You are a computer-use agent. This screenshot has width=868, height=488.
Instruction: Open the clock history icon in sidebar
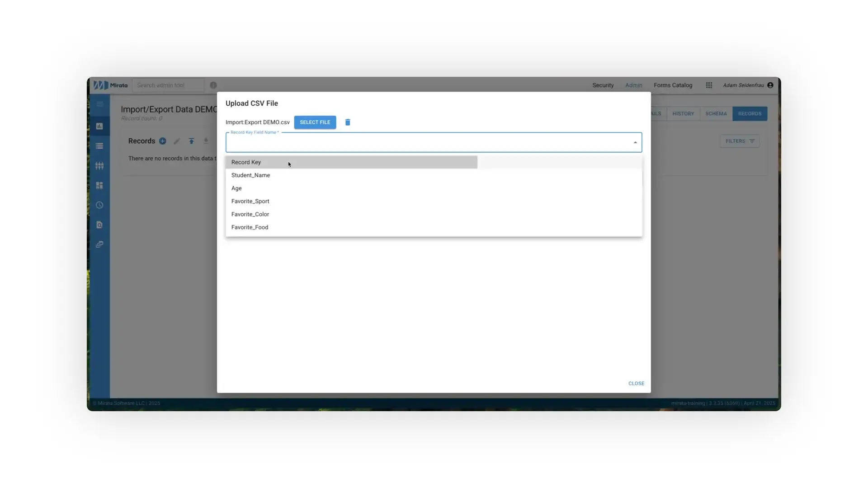click(x=99, y=205)
